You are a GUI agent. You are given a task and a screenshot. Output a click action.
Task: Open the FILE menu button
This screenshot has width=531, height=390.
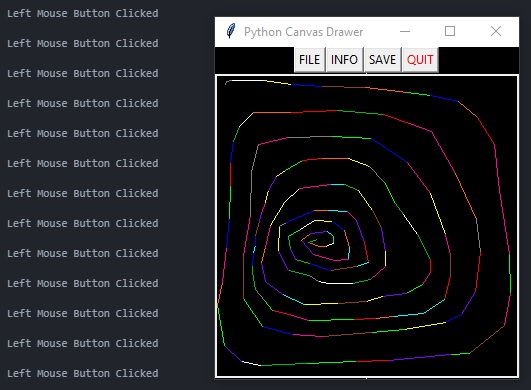(x=310, y=60)
